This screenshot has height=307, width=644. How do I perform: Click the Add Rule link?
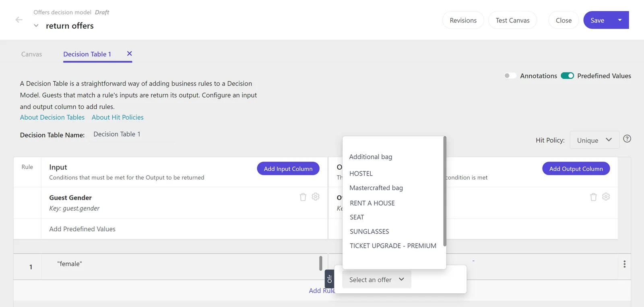coord(322,290)
